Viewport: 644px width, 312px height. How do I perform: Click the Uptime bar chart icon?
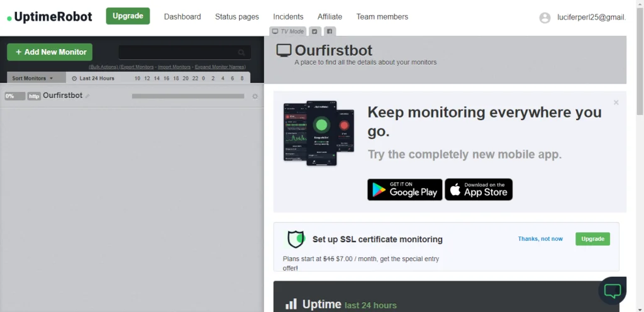[291, 304]
